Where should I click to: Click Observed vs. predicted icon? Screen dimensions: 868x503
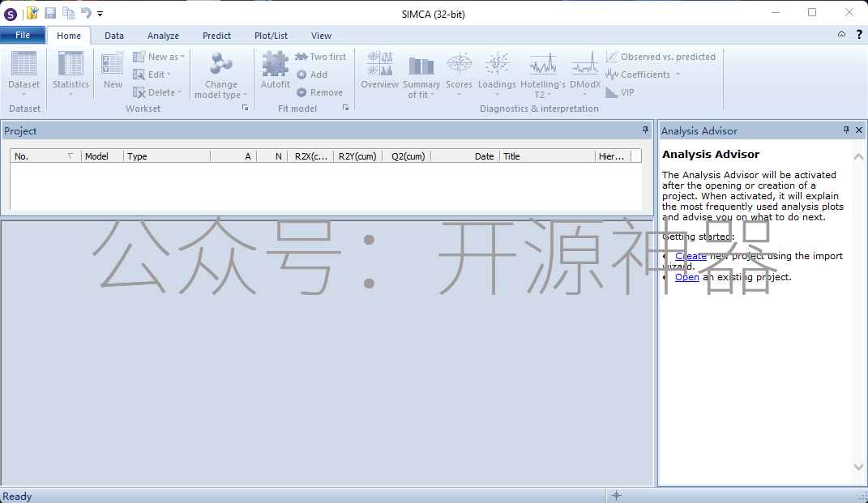(612, 57)
